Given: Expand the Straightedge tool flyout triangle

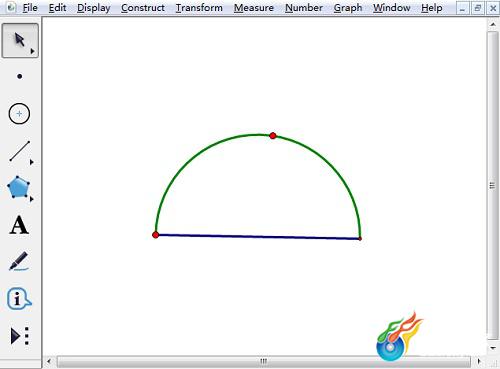Looking at the screenshot, I should tap(32, 162).
